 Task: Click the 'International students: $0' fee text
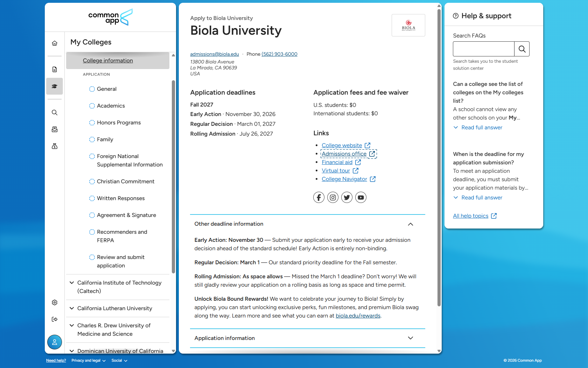pyautogui.click(x=345, y=114)
